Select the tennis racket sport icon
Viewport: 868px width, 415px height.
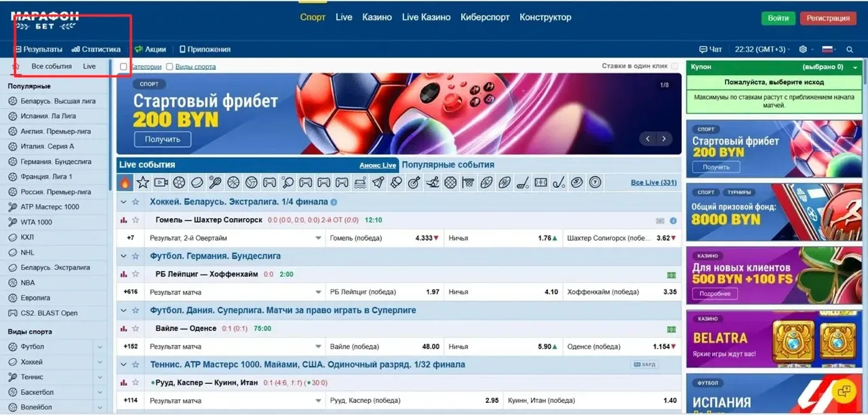click(x=215, y=182)
